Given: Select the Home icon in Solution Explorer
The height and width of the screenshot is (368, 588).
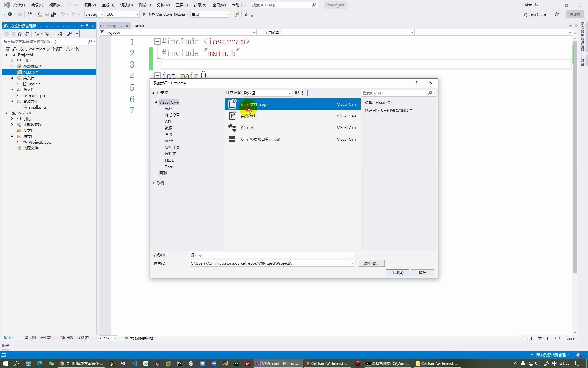Looking at the screenshot, I should pos(20,34).
